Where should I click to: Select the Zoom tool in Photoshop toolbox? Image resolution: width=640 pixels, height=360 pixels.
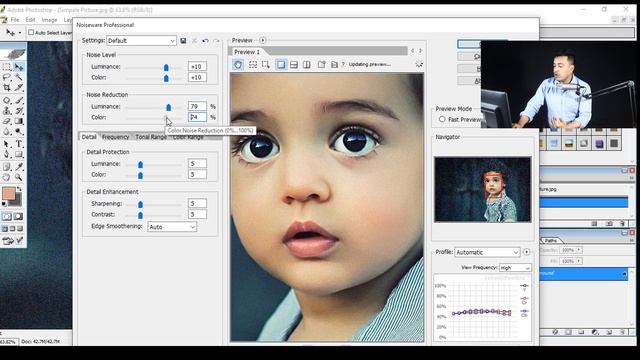tap(19, 177)
